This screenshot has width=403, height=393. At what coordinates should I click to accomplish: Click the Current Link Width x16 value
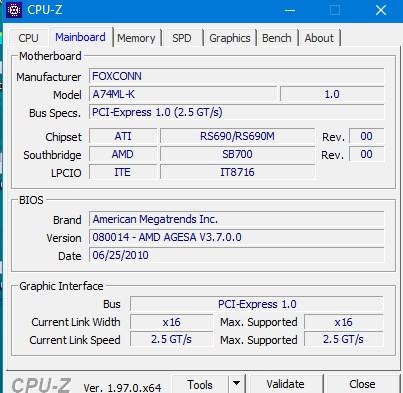coord(171,322)
